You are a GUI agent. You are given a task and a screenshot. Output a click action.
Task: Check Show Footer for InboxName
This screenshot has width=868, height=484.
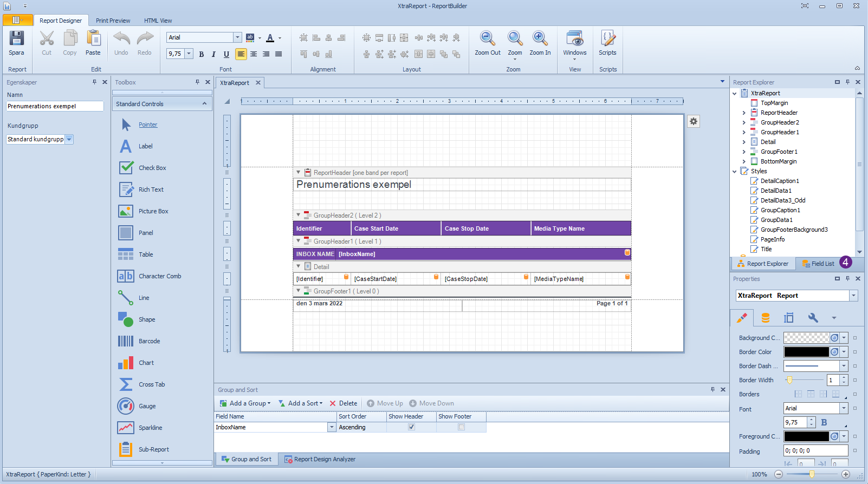point(461,427)
